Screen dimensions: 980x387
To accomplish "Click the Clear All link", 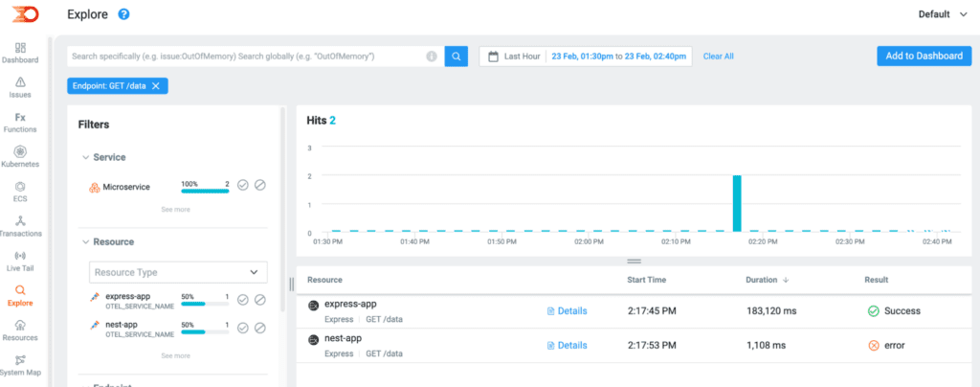I will point(718,57).
